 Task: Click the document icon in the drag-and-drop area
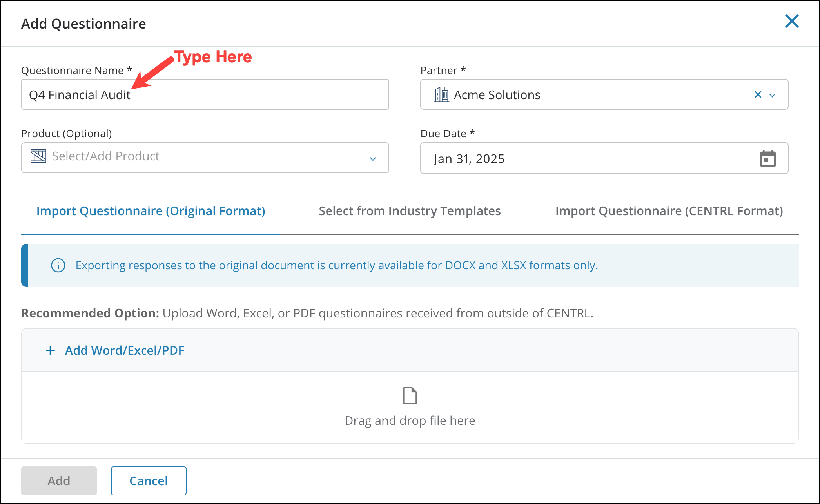(410, 396)
